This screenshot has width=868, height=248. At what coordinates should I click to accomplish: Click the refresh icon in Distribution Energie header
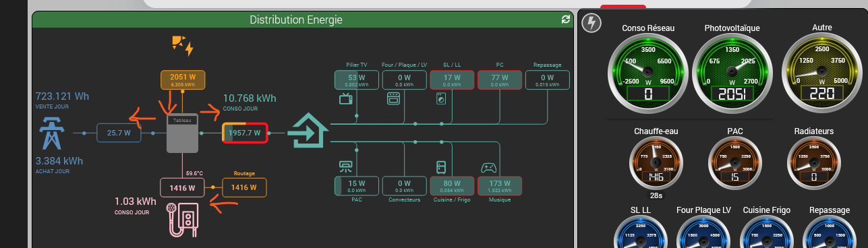click(565, 20)
